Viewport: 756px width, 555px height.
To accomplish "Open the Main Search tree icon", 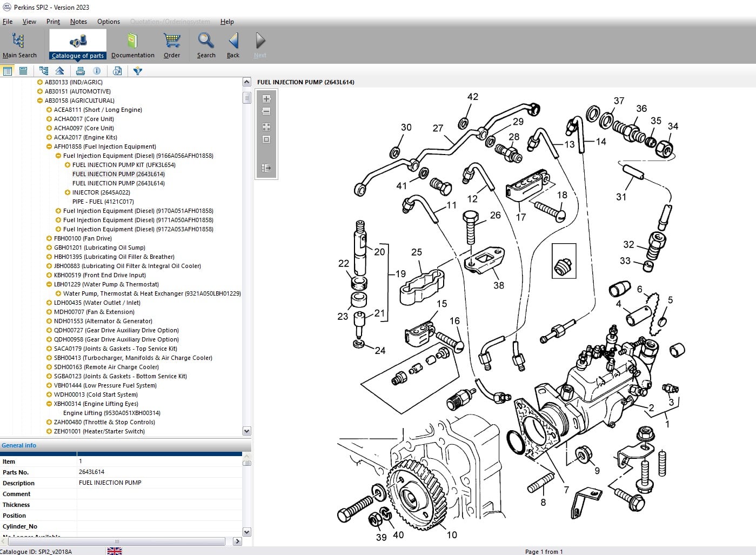I will point(19,41).
